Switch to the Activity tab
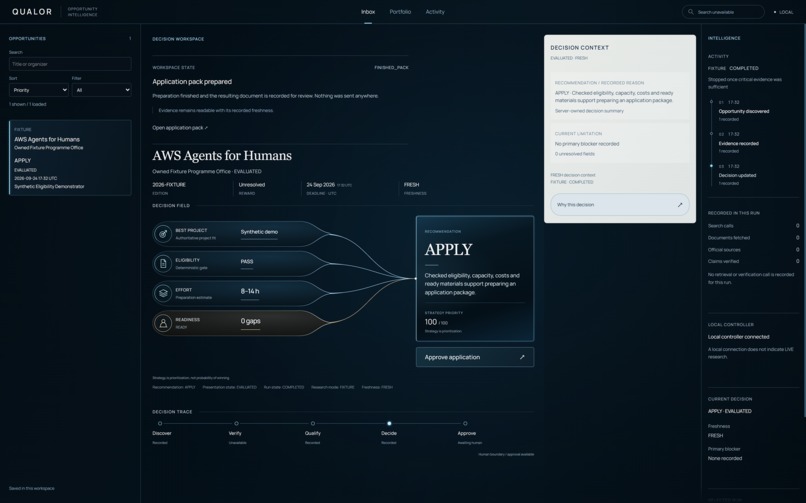The height and width of the screenshot is (503, 806). point(435,12)
